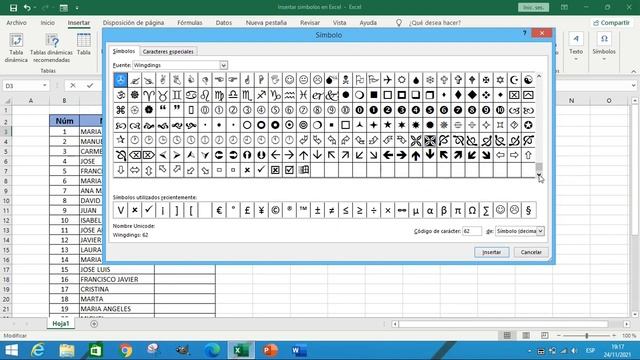Open the Windows Start menu
640x360 pixels.
tap(11, 350)
